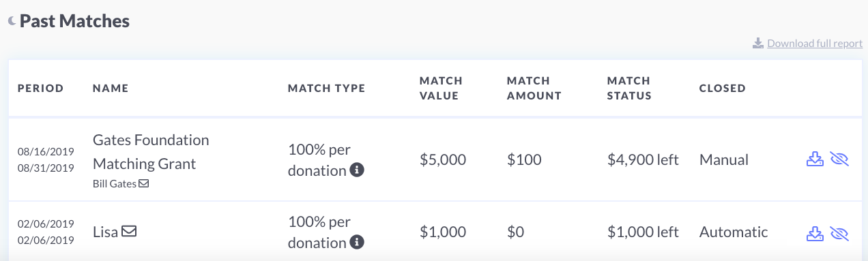The image size is (868, 261).
Task: Open the Gates Foundation Matching Grant name
Action: (x=151, y=152)
